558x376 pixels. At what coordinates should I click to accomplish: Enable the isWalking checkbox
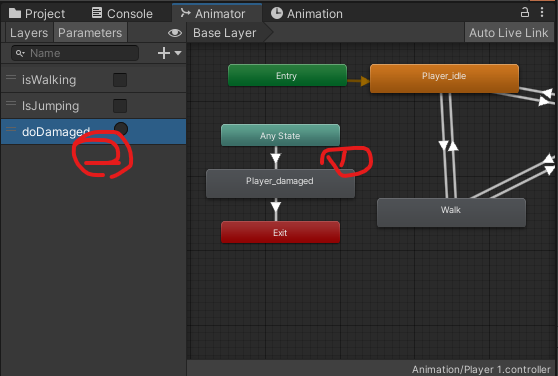point(120,80)
